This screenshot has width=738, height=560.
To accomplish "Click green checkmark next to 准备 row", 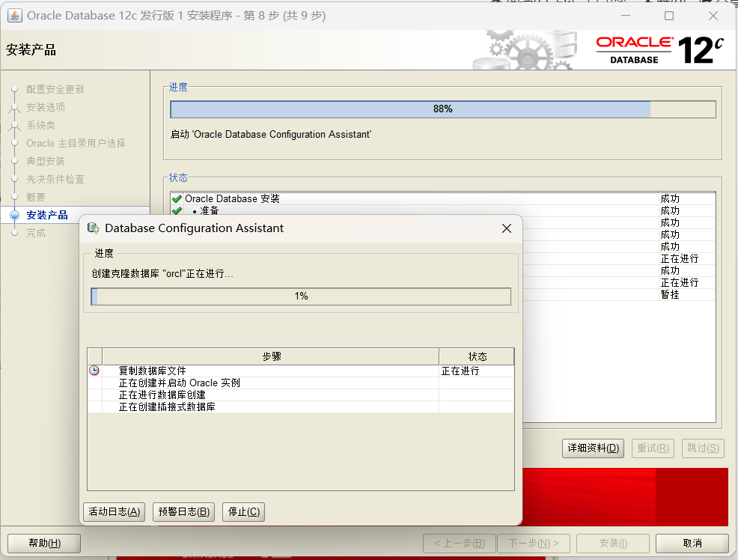I will pos(177,210).
